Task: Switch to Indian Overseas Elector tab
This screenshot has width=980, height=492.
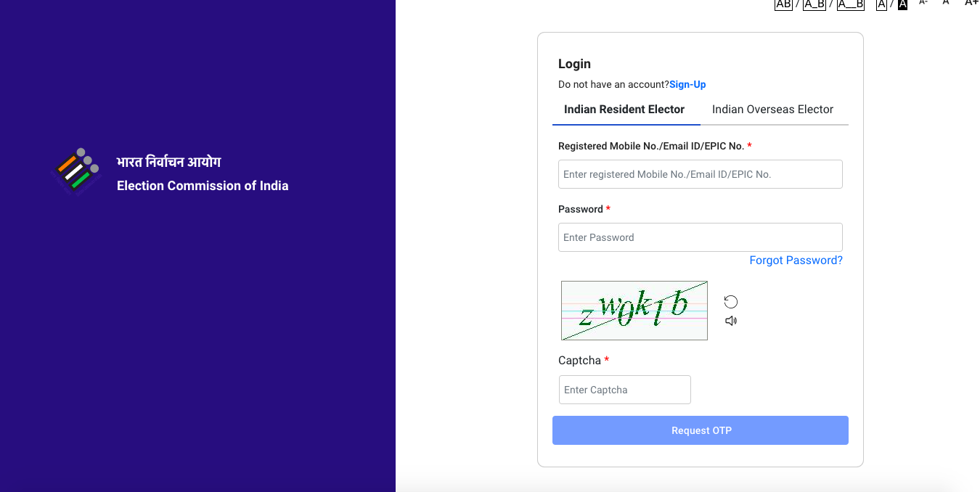Action: 772,110
